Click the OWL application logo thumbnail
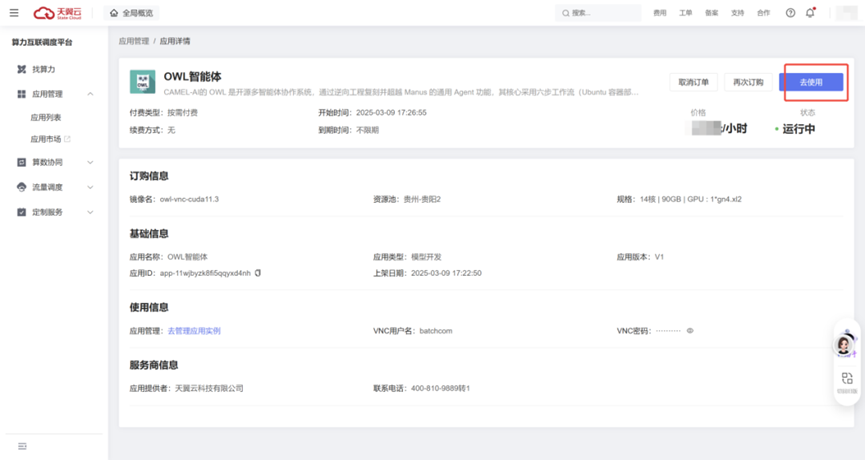This screenshot has width=865, height=460. pyautogui.click(x=143, y=82)
